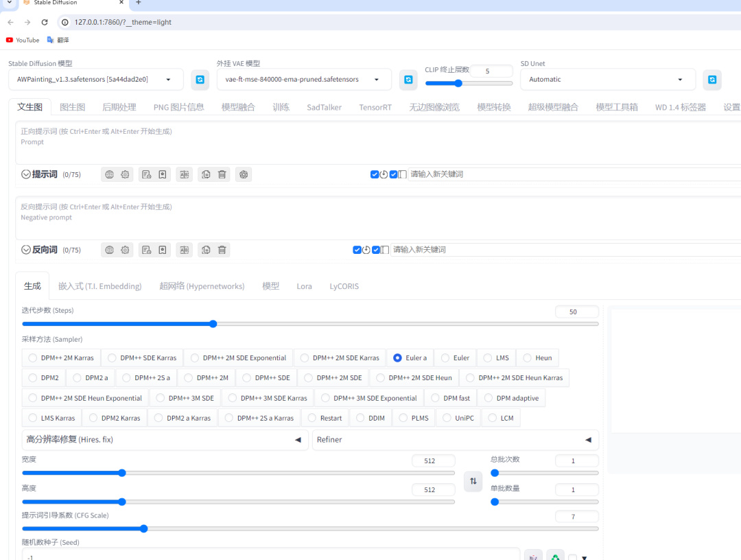Select the LCM sampler
The height and width of the screenshot is (560, 741).
pyautogui.click(x=501, y=418)
